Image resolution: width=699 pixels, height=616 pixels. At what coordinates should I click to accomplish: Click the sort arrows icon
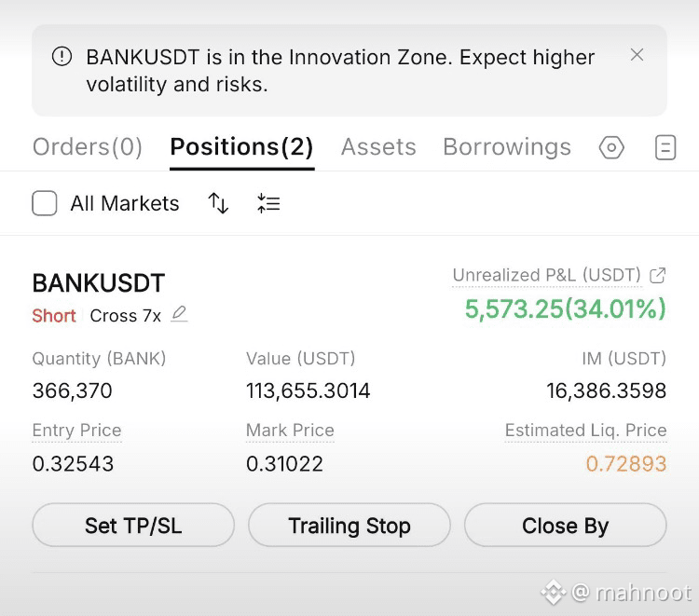click(218, 203)
